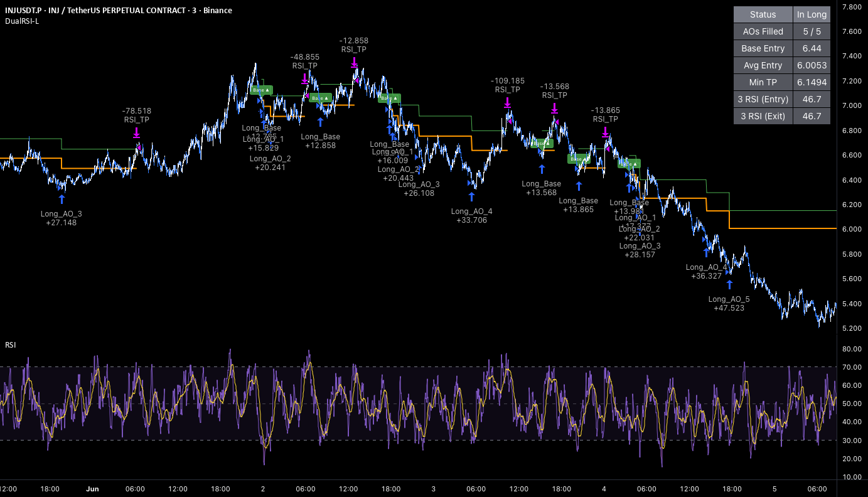Viewport: 868px width, 497px height.
Task: Select the 46.7 value in 3 RSI (Exit) row
Action: click(812, 116)
